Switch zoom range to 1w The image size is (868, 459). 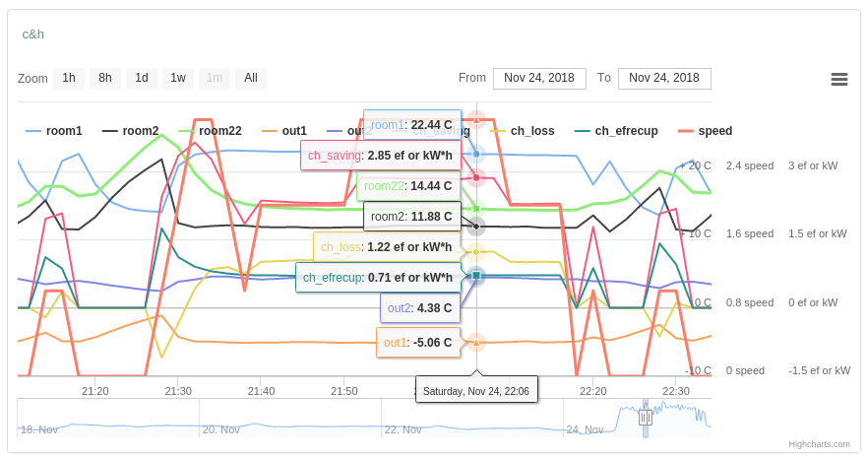point(177,78)
